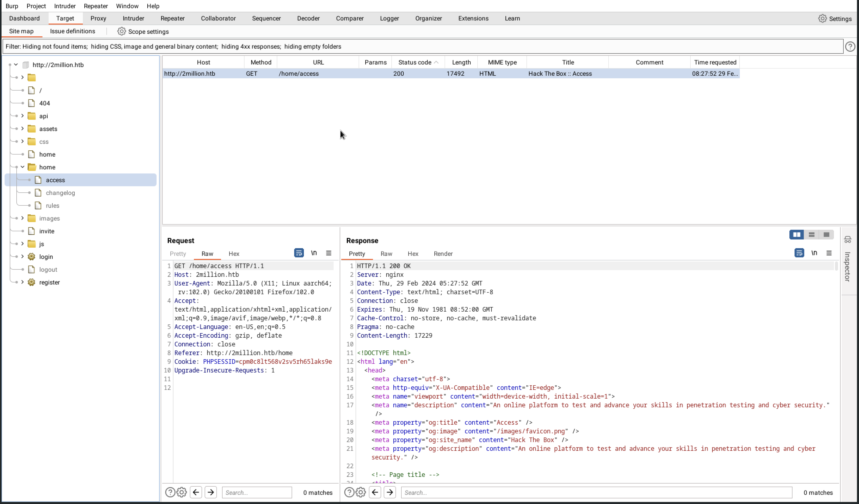Viewport: 859px width, 504px height.
Task: Click the 404 file icon
Action: pyautogui.click(x=31, y=103)
